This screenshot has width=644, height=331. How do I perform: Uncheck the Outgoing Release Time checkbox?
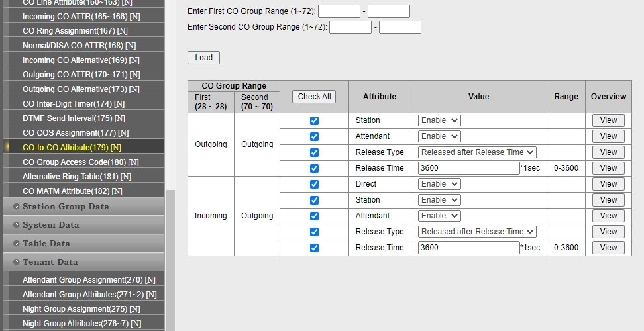click(314, 168)
